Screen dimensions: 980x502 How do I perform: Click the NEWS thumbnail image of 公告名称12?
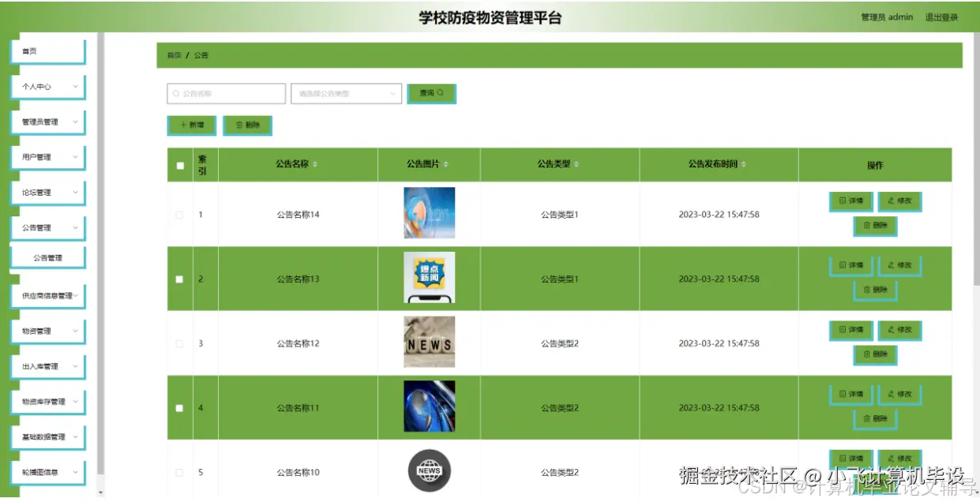(429, 342)
